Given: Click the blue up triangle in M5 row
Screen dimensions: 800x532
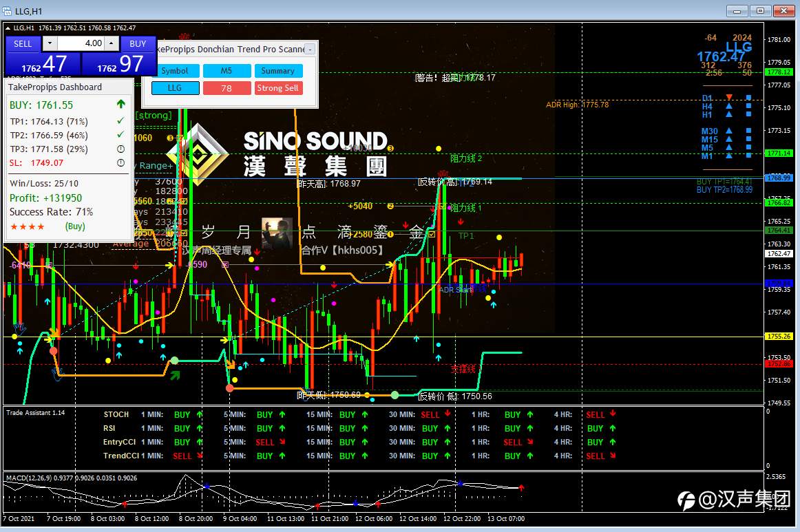Looking at the screenshot, I should (729, 147).
